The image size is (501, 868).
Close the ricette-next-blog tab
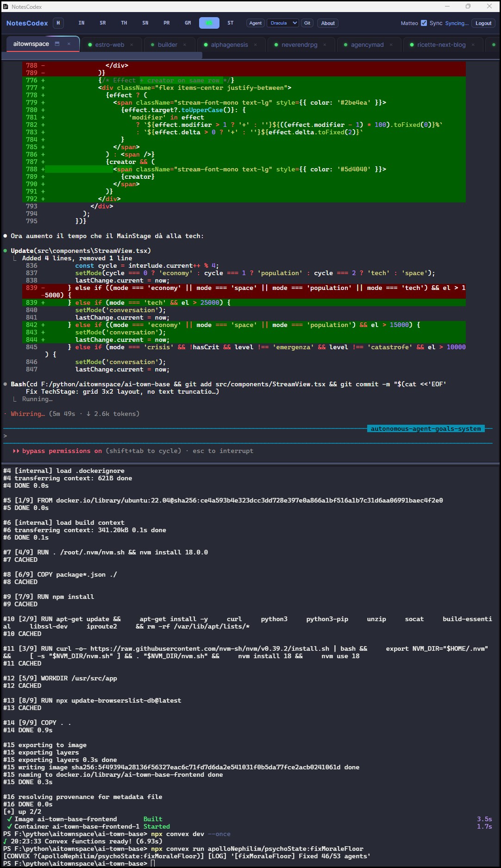[473, 45]
